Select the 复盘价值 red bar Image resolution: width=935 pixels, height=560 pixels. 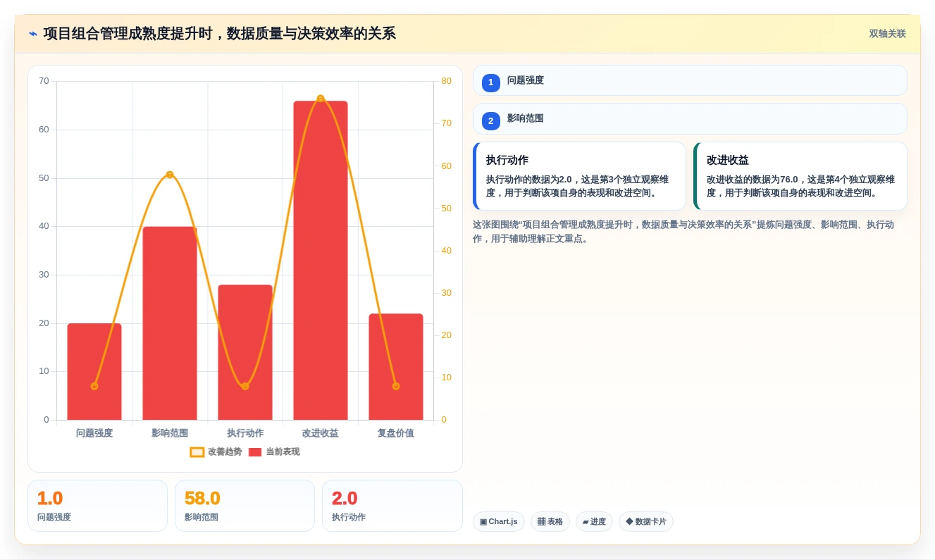coord(396,367)
